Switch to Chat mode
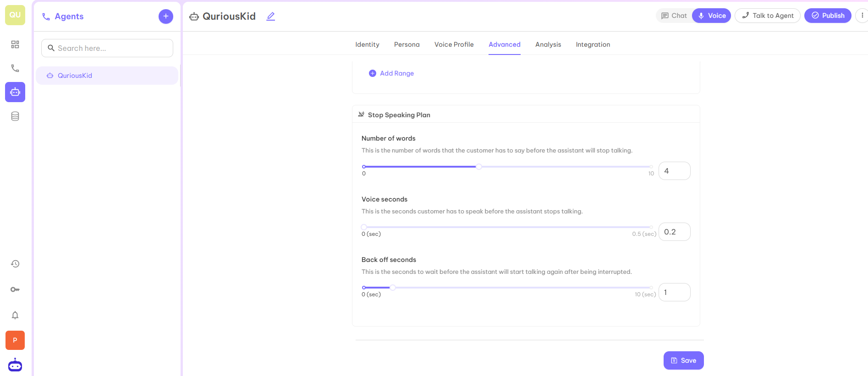This screenshot has height=376, width=868. click(x=674, y=16)
